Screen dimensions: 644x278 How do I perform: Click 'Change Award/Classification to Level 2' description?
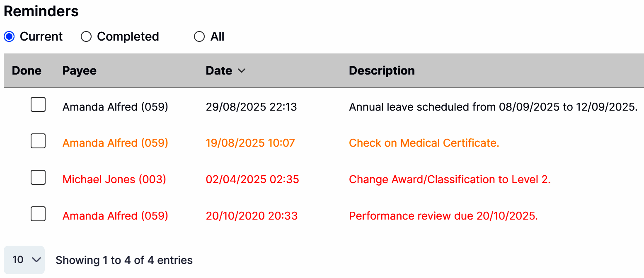click(x=450, y=179)
